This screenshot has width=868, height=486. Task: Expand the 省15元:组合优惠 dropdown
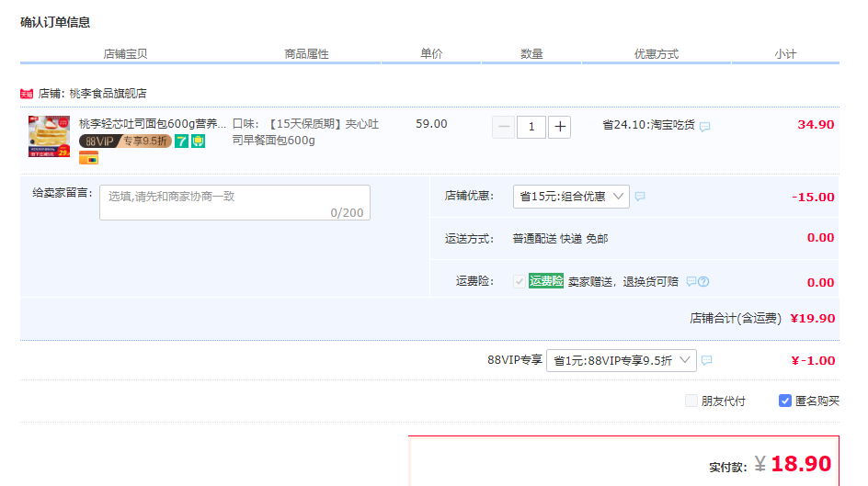571,197
